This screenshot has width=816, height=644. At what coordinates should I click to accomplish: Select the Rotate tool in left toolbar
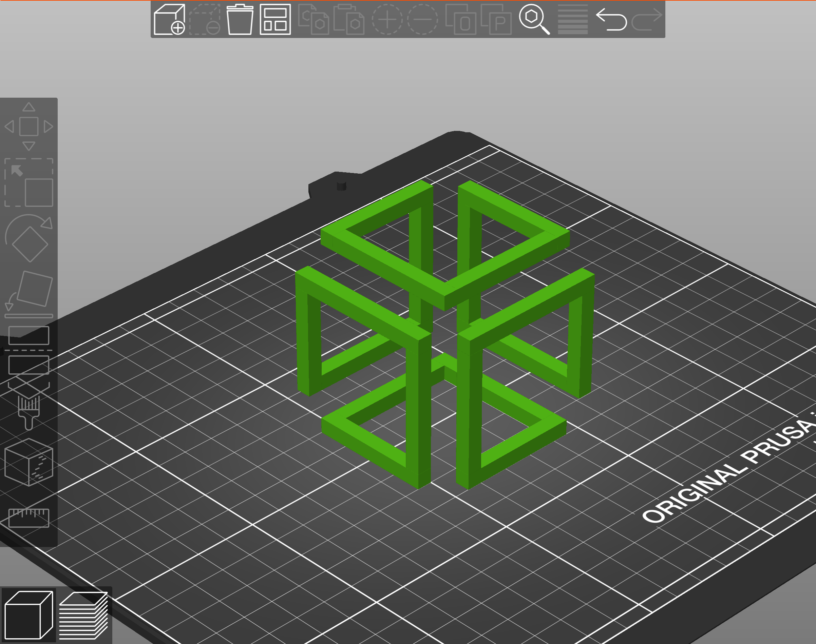29,238
